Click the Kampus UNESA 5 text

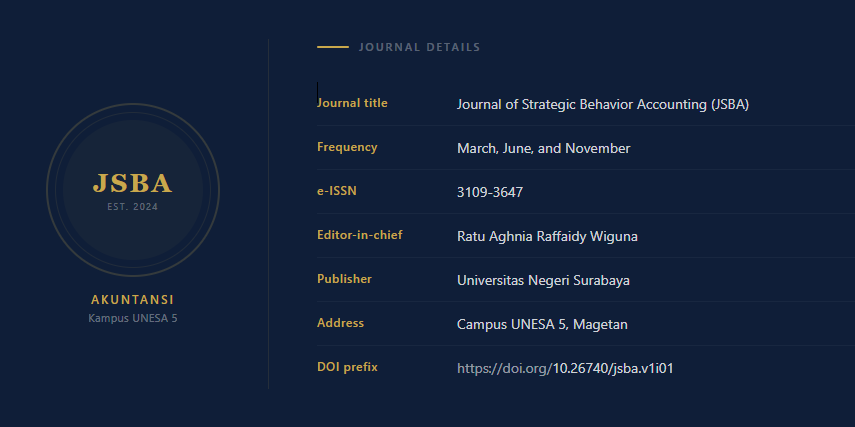[x=133, y=319]
